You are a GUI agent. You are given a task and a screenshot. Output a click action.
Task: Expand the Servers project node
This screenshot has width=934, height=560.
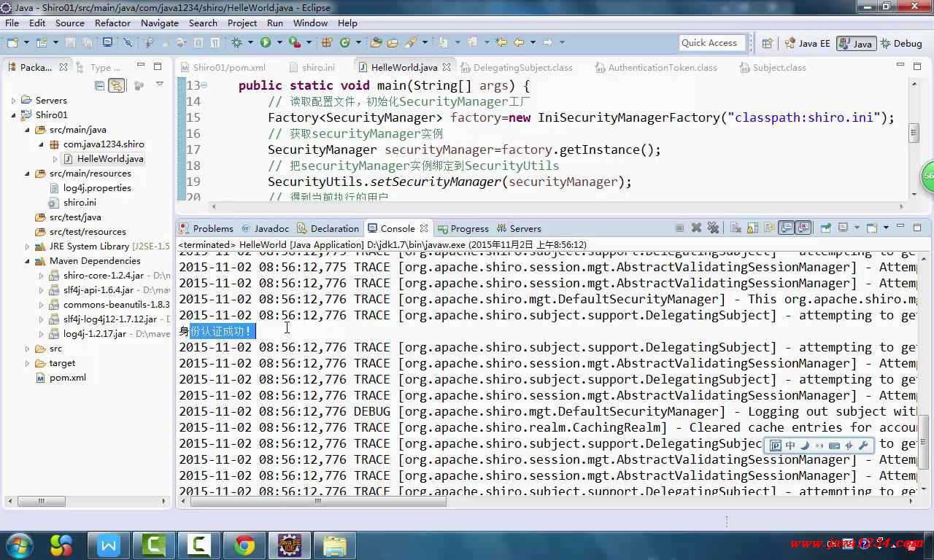tap(13, 101)
